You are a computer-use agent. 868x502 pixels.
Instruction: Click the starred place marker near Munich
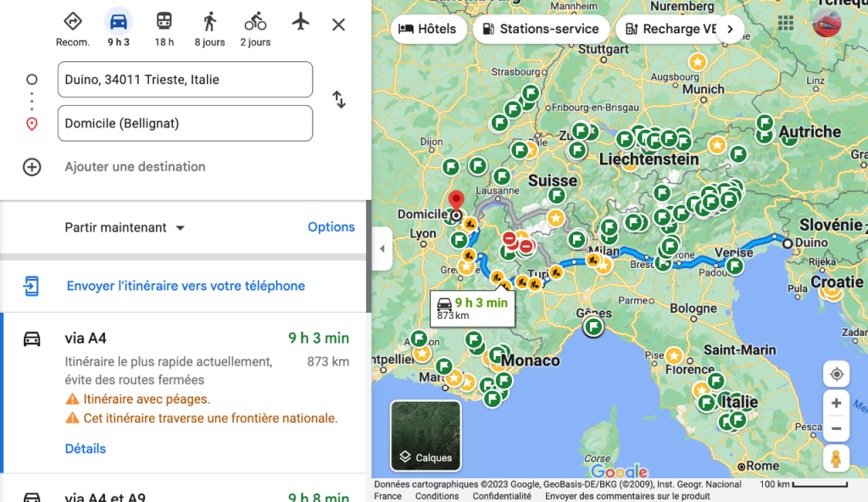click(x=698, y=62)
